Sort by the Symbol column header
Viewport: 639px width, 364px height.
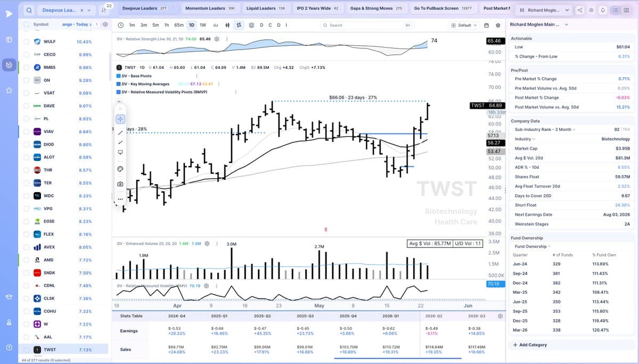coord(40,24)
